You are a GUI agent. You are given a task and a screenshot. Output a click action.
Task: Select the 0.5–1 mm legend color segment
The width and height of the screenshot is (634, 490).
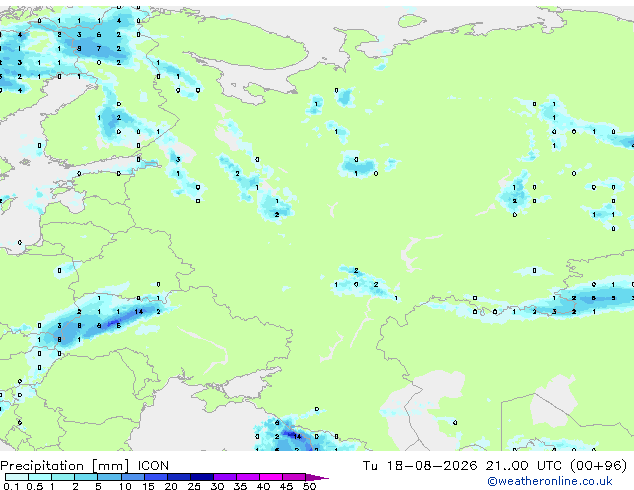(40, 477)
